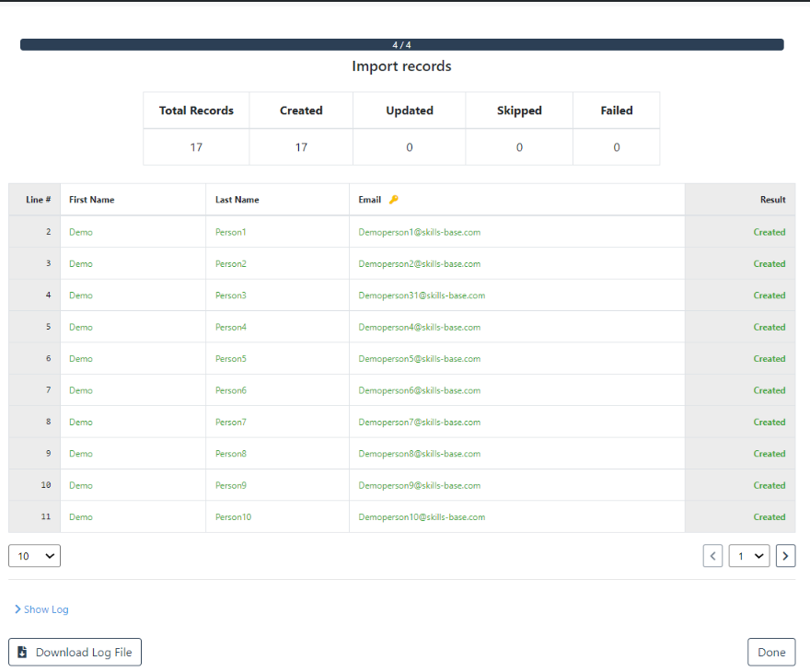Click the Done button
Viewport: 810px width, 672px height.
770,652
